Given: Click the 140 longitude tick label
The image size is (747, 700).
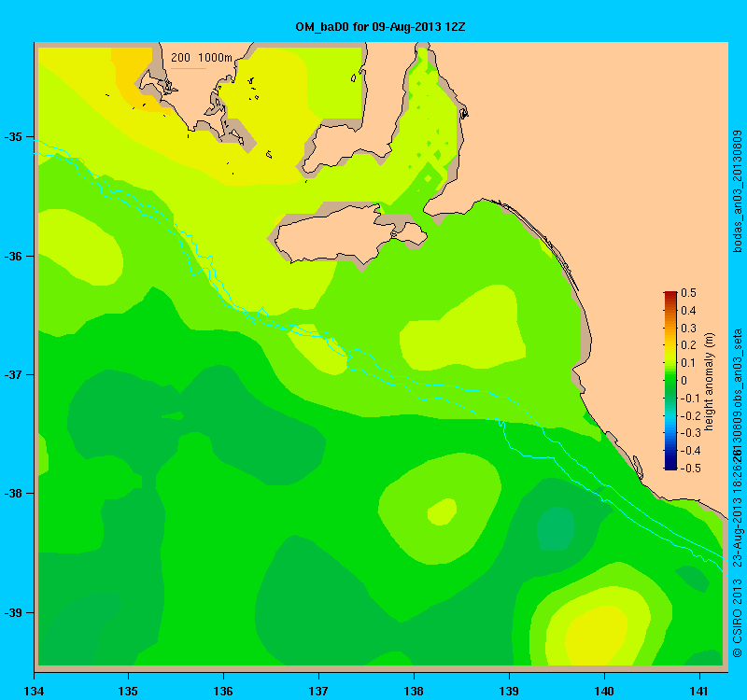Looking at the screenshot, I should tap(604, 691).
